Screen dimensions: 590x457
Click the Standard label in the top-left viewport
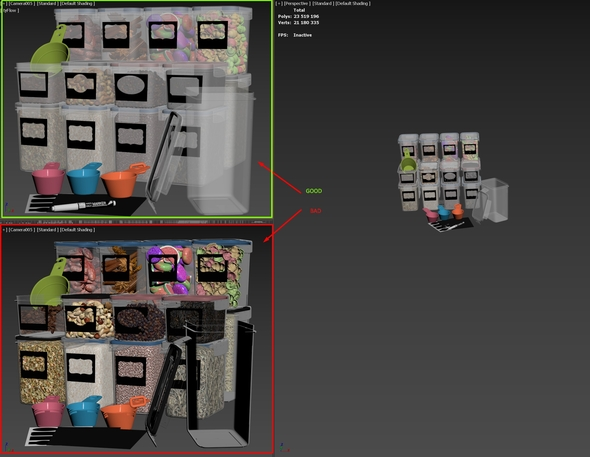(x=47, y=3)
